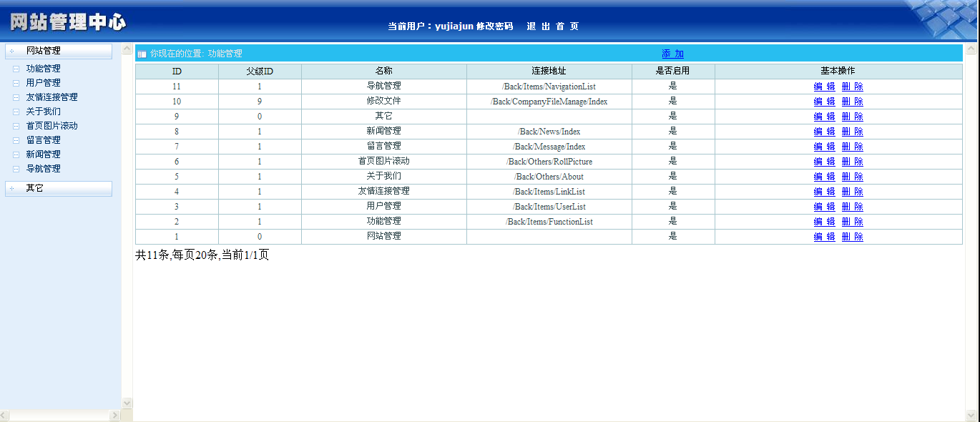Click the /Back/Items/FunctionList address cell
This screenshot has width=980, height=422.
(x=549, y=222)
